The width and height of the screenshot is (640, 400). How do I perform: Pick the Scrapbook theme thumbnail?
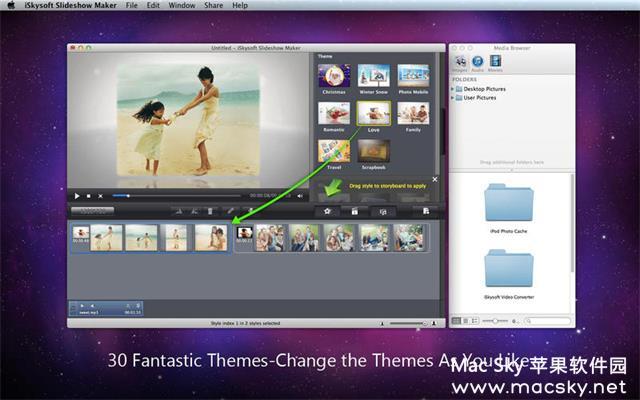pyautogui.click(x=373, y=151)
